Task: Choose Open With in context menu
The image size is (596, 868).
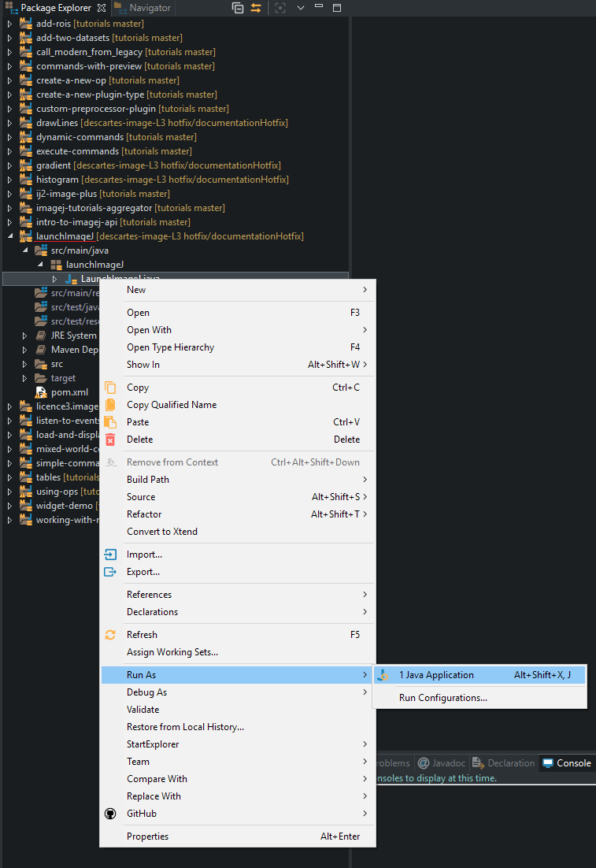Action: click(239, 330)
